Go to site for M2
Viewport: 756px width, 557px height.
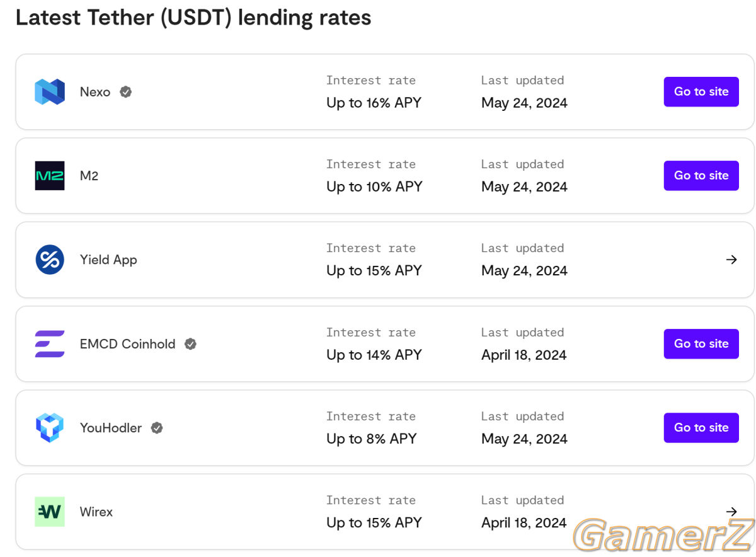pos(701,176)
